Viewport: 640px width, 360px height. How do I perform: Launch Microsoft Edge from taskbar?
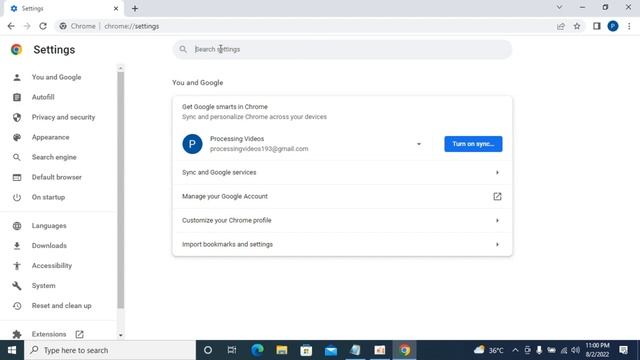click(x=257, y=350)
